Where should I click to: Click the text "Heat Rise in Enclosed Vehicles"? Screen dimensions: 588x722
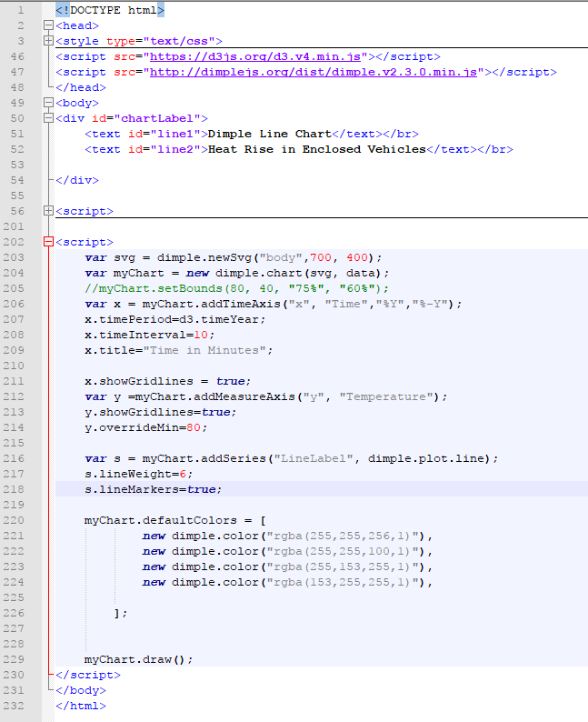(317, 149)
